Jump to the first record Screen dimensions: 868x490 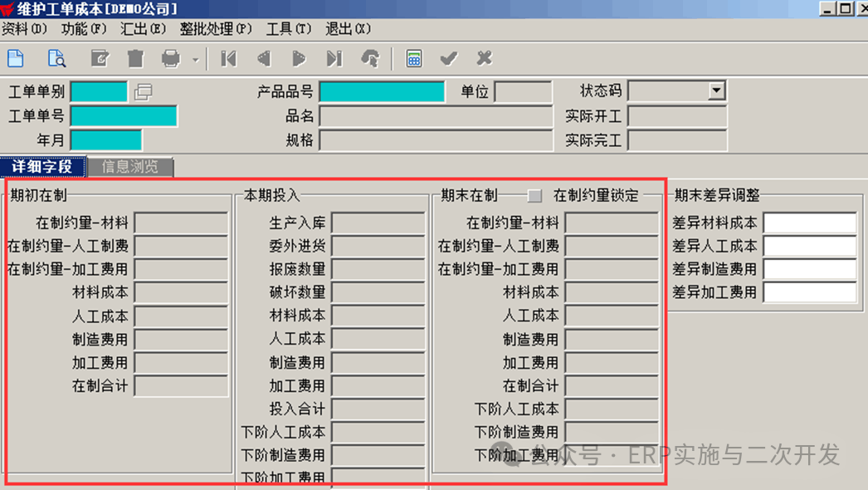(x=228, y=58)
